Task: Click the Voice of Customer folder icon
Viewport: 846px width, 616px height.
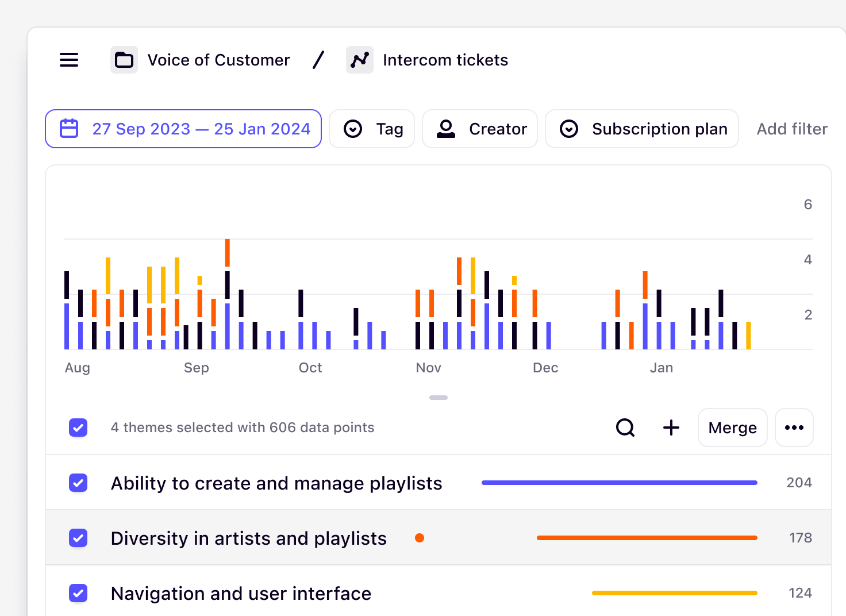Action: (124, 59)
